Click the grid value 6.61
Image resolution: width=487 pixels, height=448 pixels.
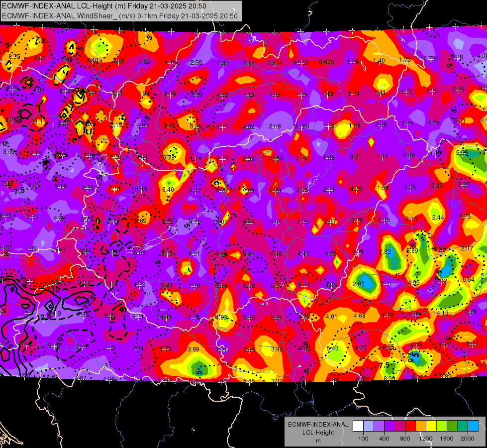195,254
